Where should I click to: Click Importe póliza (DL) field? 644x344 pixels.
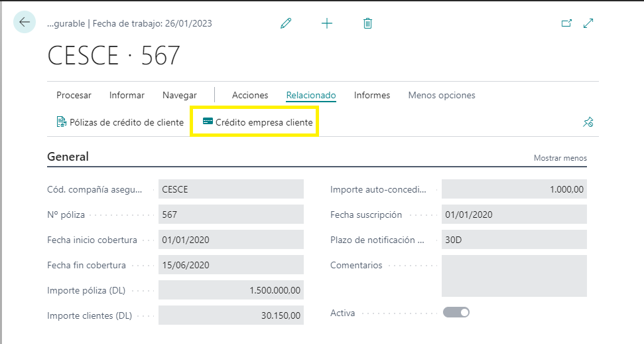pyautogui.click(x=231, y=290)
